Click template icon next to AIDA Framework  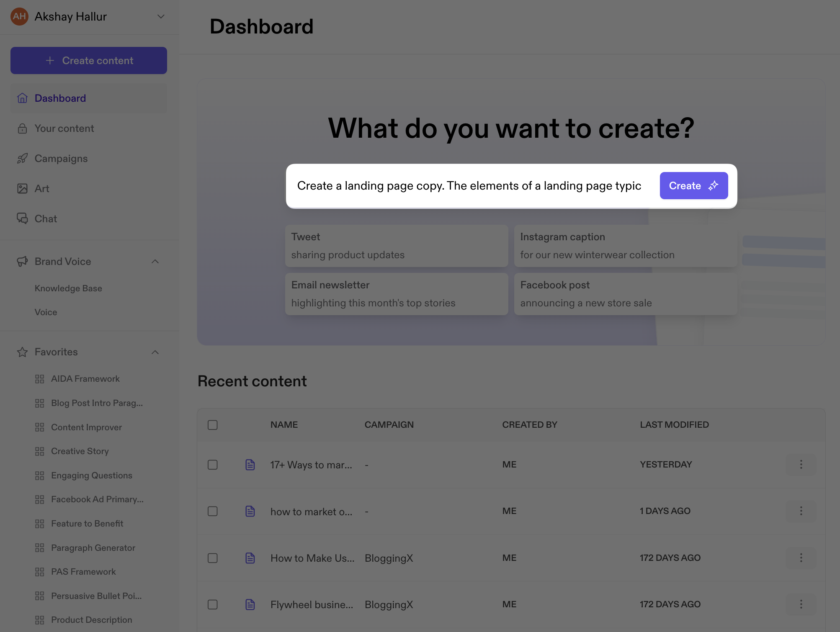[x=40, y=379]
